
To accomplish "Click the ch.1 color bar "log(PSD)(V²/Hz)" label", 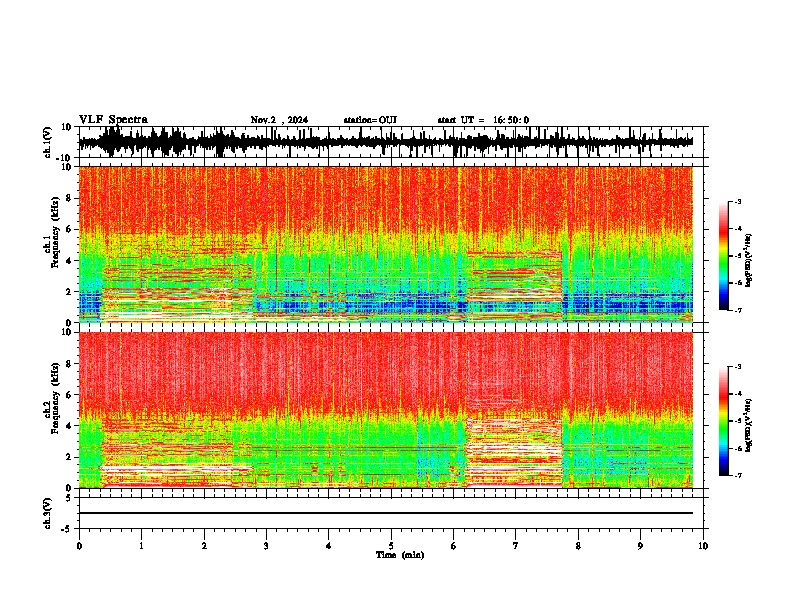I will [748, 260].
